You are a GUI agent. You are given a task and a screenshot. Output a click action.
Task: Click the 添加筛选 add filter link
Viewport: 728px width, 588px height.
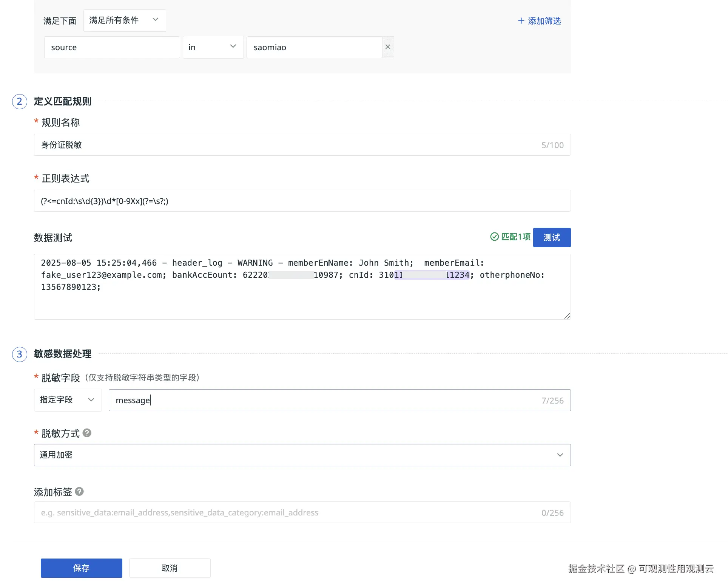pyautogui.click(x=544, y=21)
